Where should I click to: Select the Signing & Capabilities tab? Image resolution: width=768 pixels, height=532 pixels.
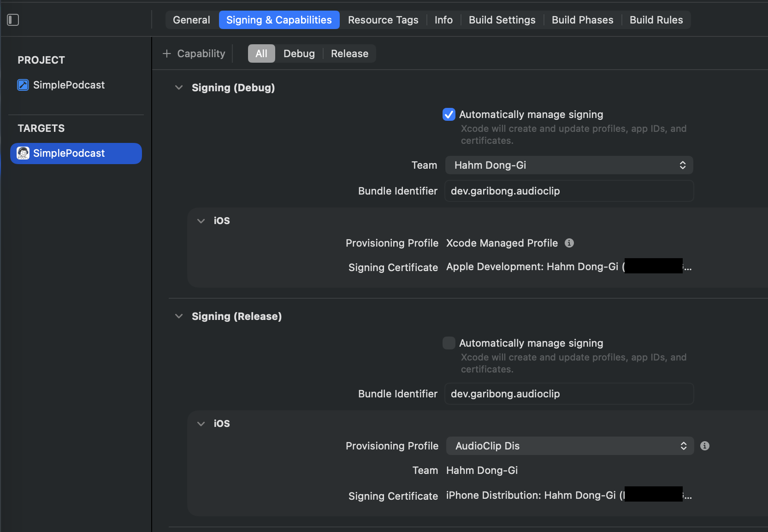pos(279,20)
